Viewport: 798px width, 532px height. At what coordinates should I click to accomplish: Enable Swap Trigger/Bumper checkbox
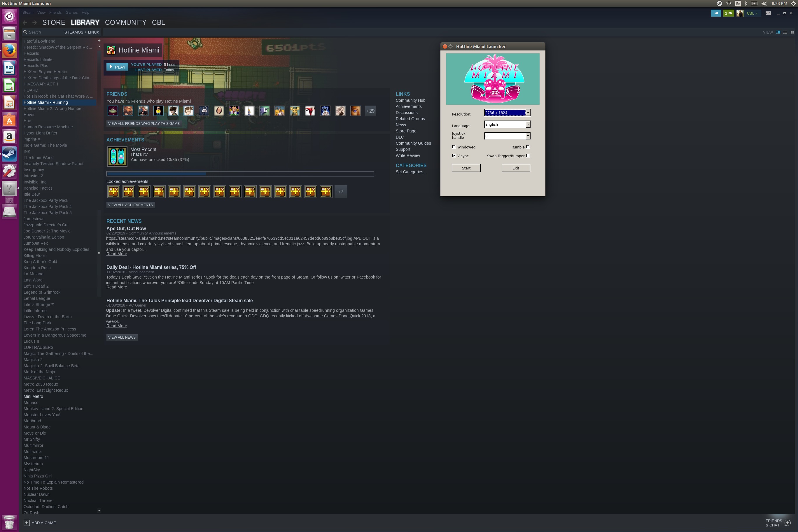528,155
